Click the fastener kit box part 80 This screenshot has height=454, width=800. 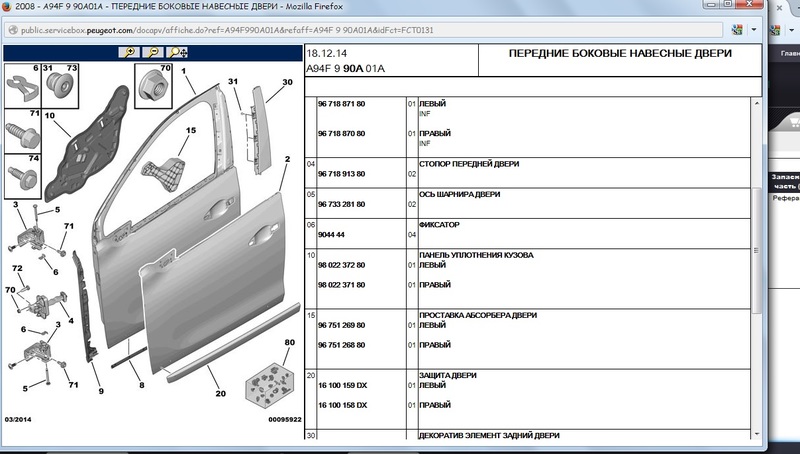[270, 385]
